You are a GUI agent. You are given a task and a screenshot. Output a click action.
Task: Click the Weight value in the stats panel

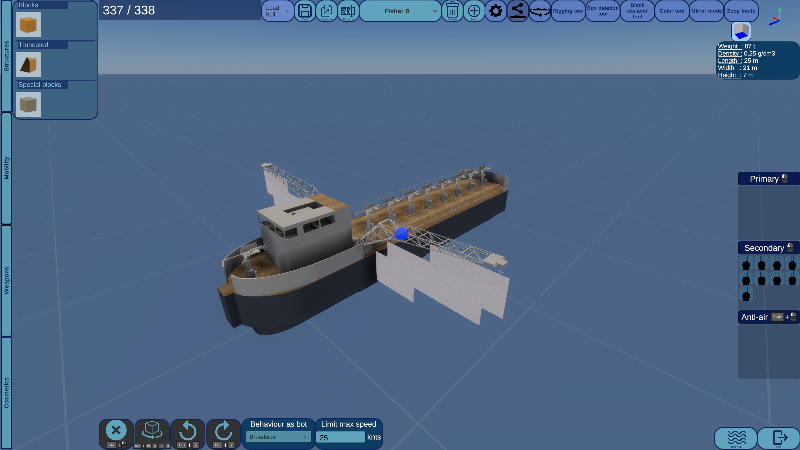749,46
